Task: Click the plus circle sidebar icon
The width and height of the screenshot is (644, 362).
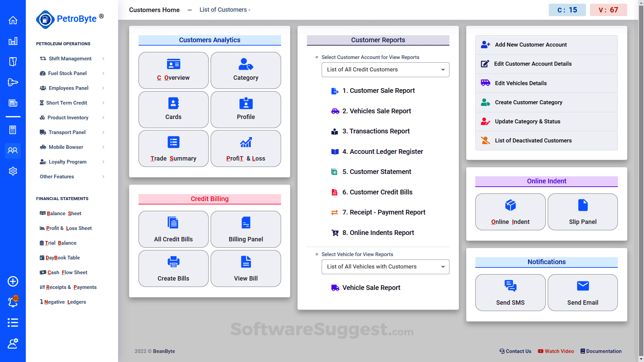Action: [x=13, y=281]
